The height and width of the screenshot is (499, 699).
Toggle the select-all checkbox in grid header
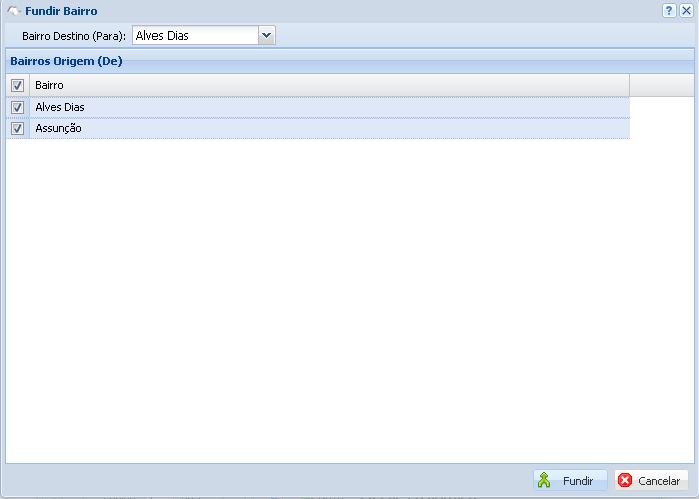point(18,86)
